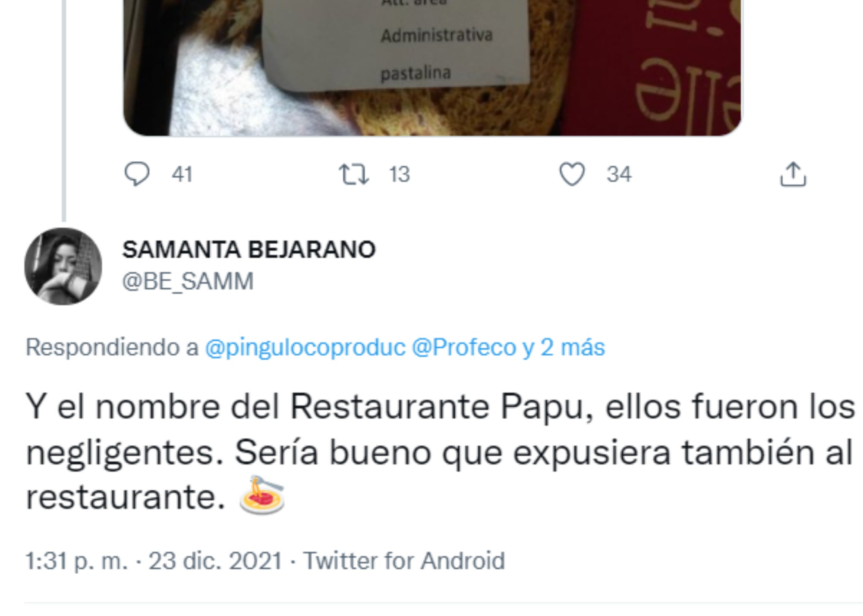Image resolution: width=863 pixels, height=616 pixels.
Task: Open the attached photo in the tweet above
Action: click(x=432, y=68)
